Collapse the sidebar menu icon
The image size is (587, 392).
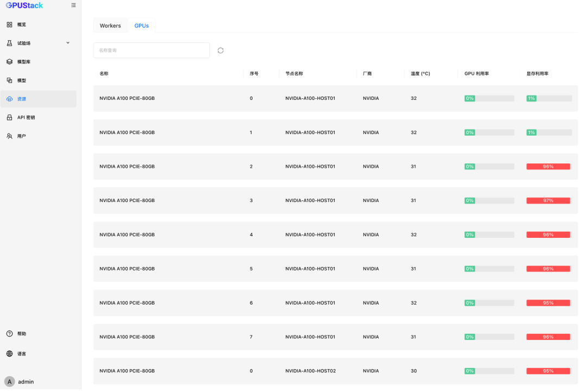click(x=73, y=5)
